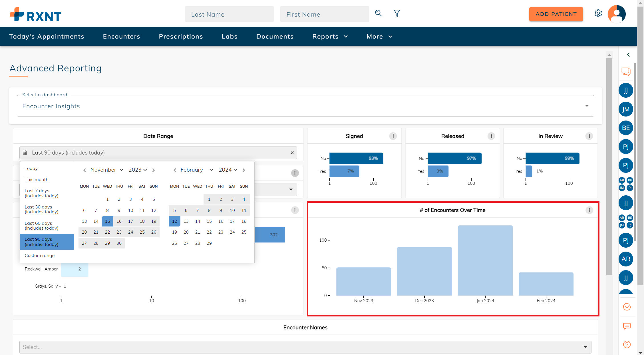
Task: Click the First Name search field
Action: (325, 14)
